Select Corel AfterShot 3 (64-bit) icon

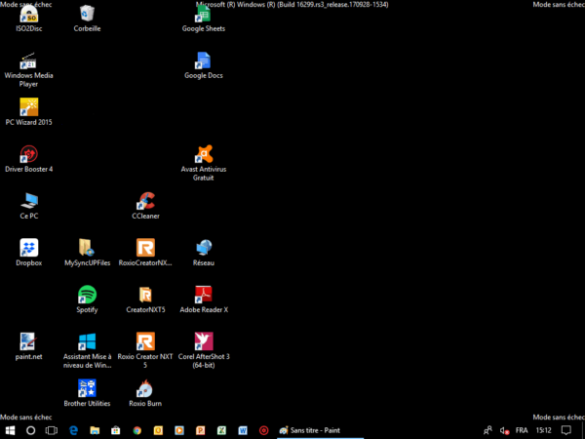[203, 351]
